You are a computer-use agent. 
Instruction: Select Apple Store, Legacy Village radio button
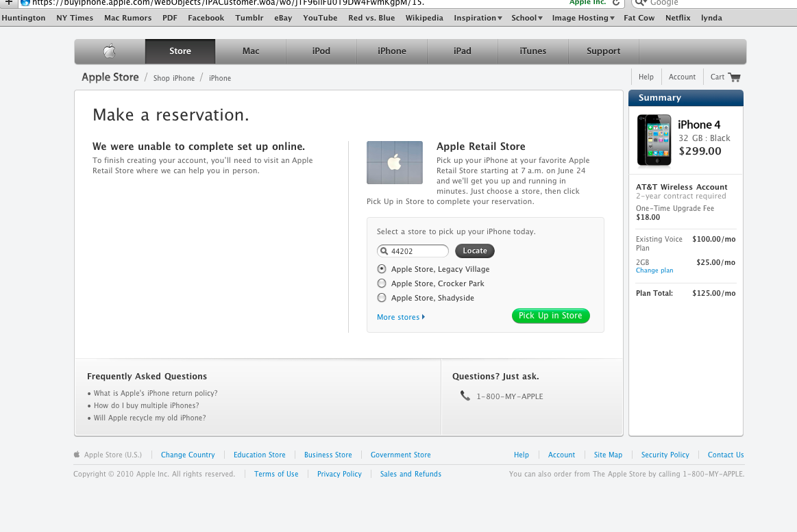(382, 269)
